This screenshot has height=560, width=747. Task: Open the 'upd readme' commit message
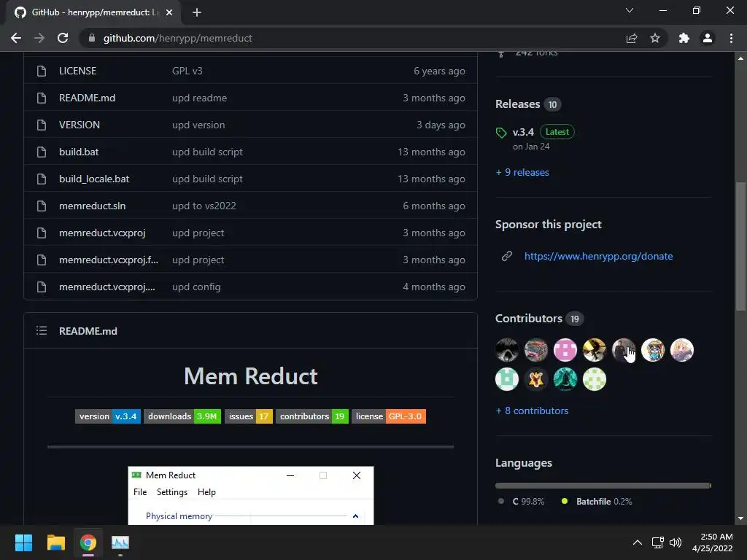pos(199,98)
